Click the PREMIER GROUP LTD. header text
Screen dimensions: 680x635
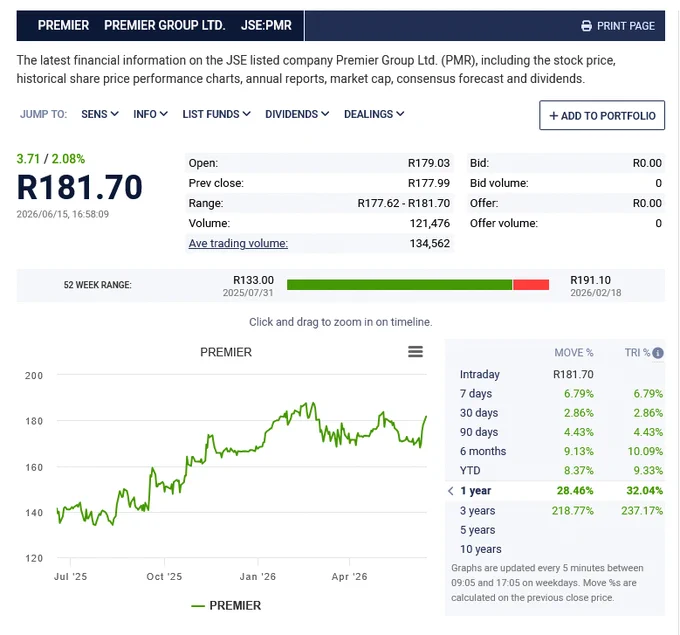pyautogui.click(x=164, y=26)
